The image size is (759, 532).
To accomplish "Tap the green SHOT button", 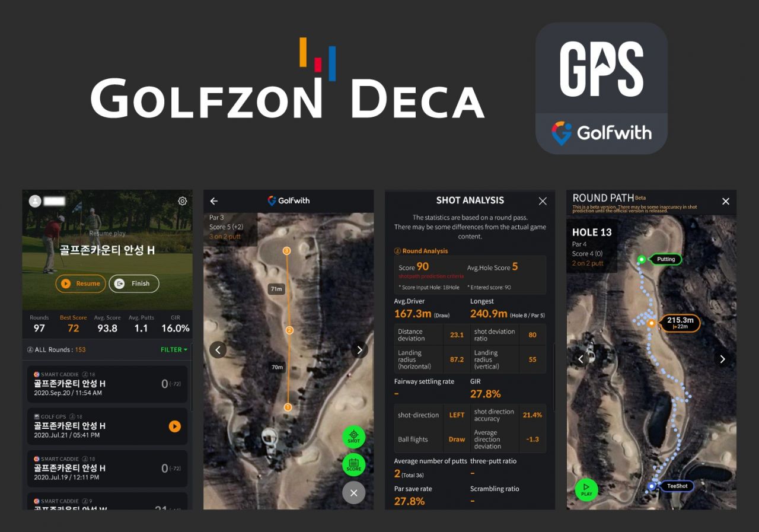I will [x=354, y=437].
